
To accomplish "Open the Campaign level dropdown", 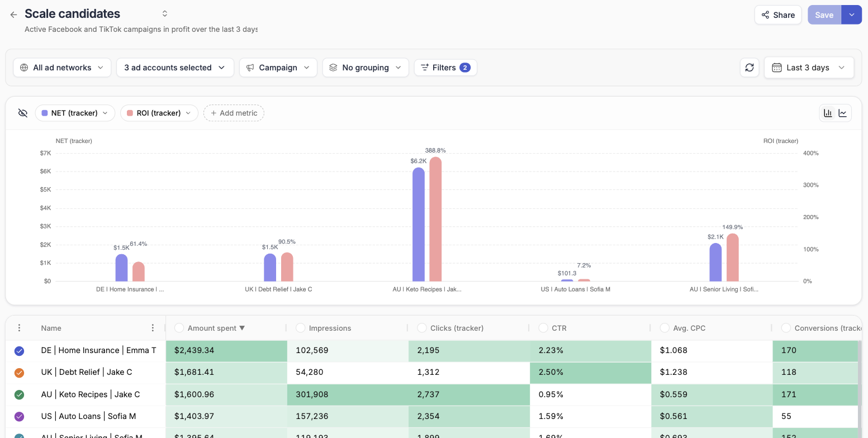I will [278, 68].
